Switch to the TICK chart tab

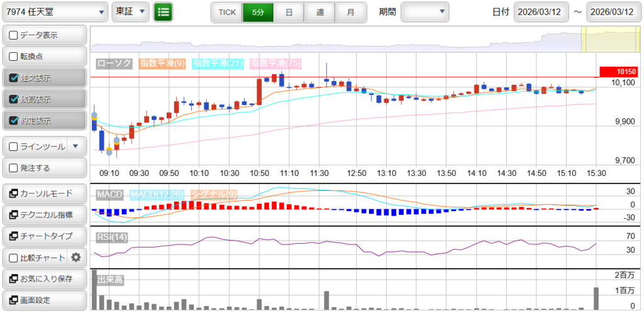pos(227,11)
